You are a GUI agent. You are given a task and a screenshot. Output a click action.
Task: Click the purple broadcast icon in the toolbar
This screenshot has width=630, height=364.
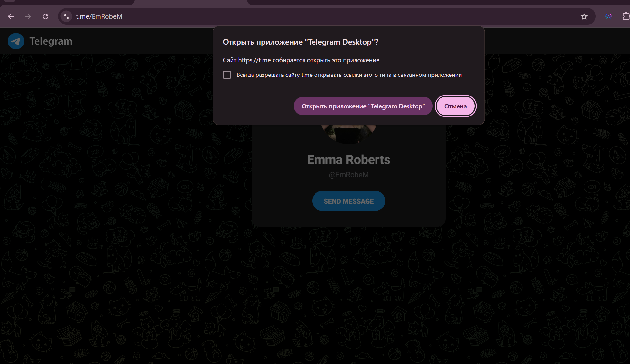608,16
